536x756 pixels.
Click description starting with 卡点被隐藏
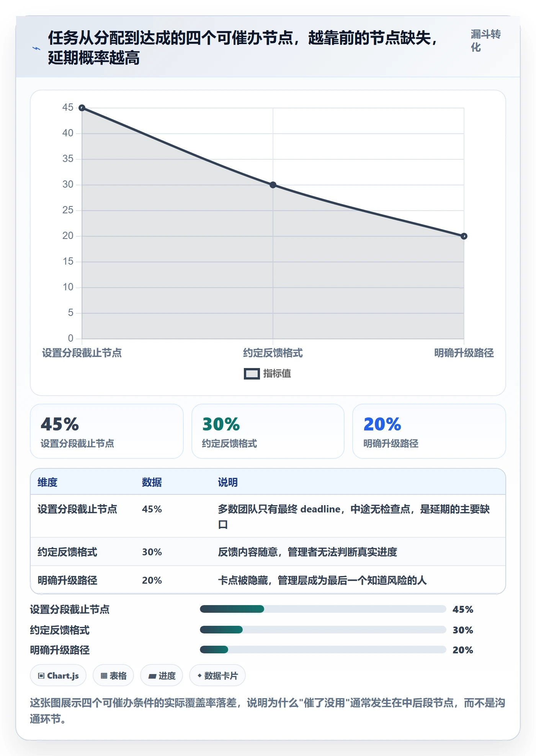[x=322, y=580]
